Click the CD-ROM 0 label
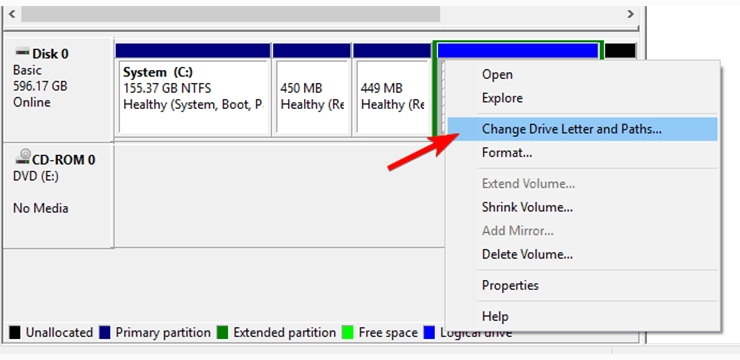Screen dimensions: 740x360 [x=64, y=159]
